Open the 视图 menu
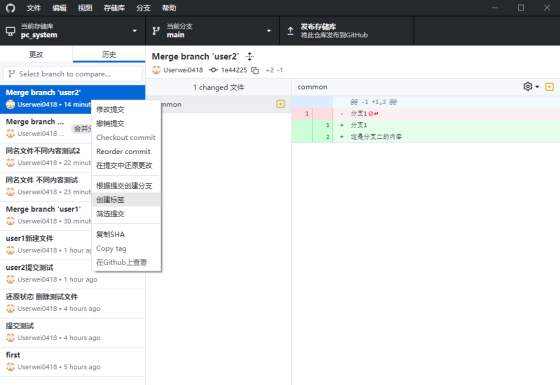Screen dimensions: 560x385 pyautogui.click(x=85, y=8)
